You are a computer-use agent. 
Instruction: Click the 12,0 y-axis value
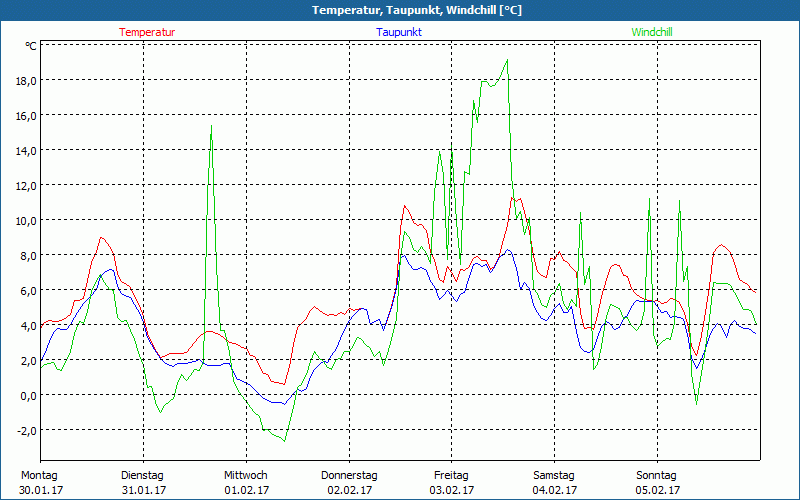coord(27,186)
